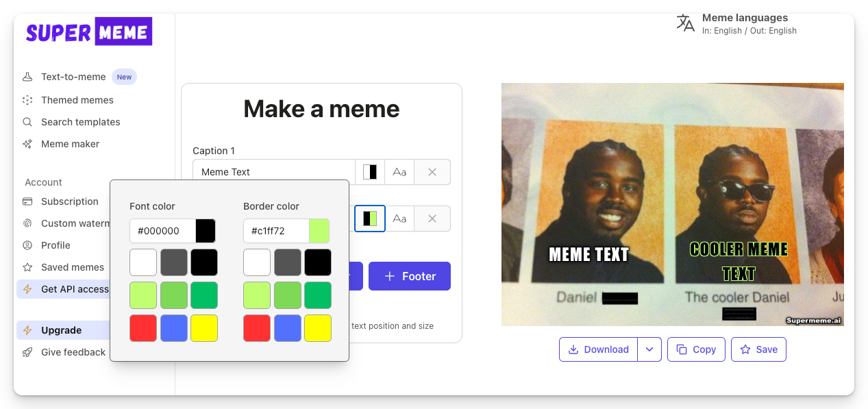Open the Get API access lightning icon

pyautogui.click(x=27, y=289)
